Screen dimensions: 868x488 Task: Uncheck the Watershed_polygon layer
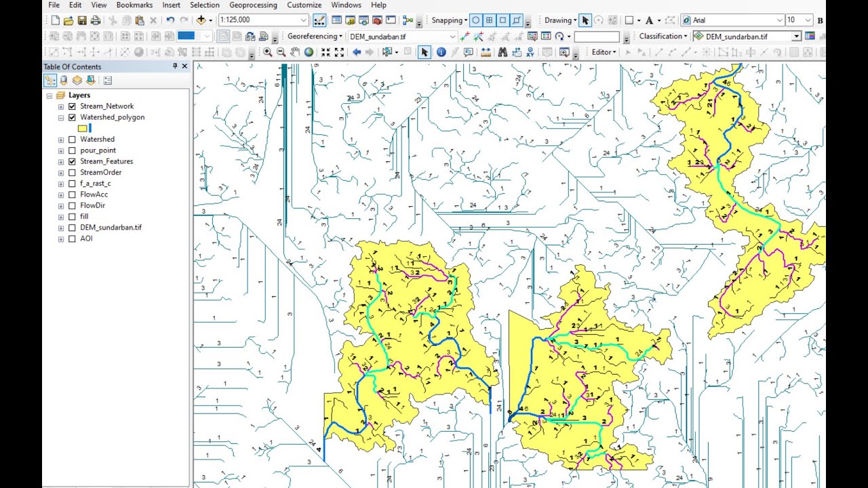point(72,117)
